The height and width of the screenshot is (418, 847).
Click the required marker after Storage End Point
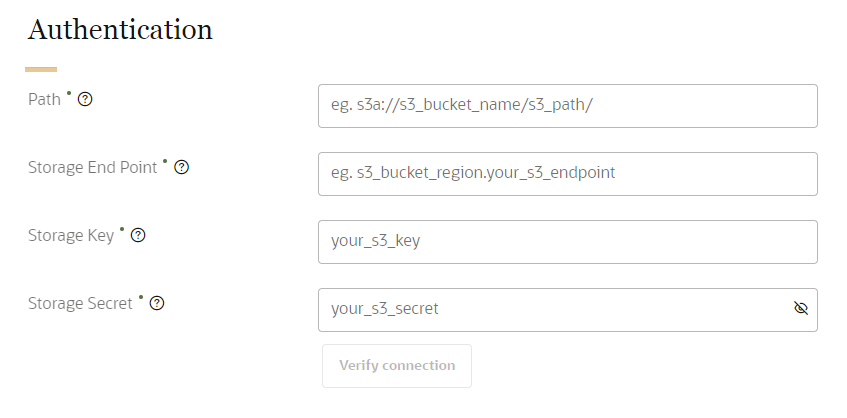pyautogui.click(x=165, y=163)
